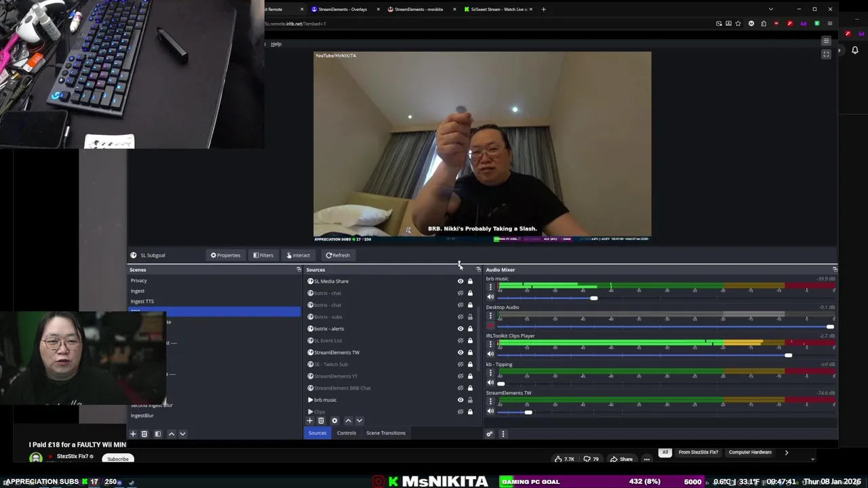868x488 pixels.
Task: Hide the StreamElements TW source
Action: [460, 352]
